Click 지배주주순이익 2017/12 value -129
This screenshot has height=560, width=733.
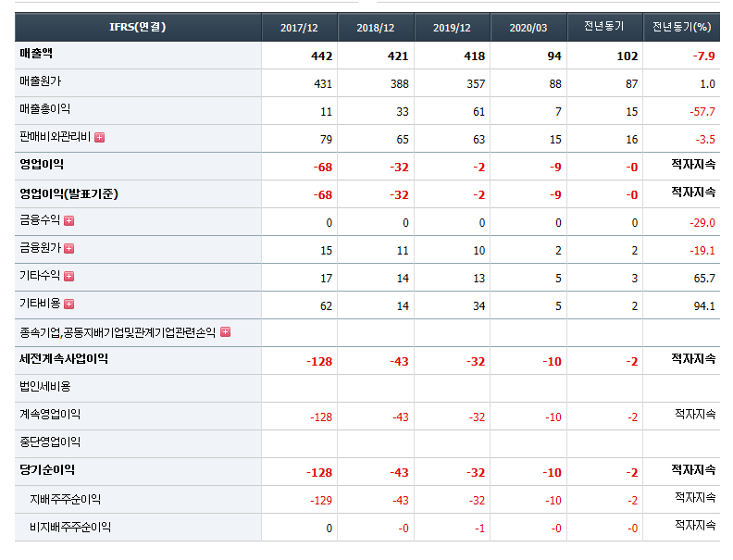click(x=321, y=501)
